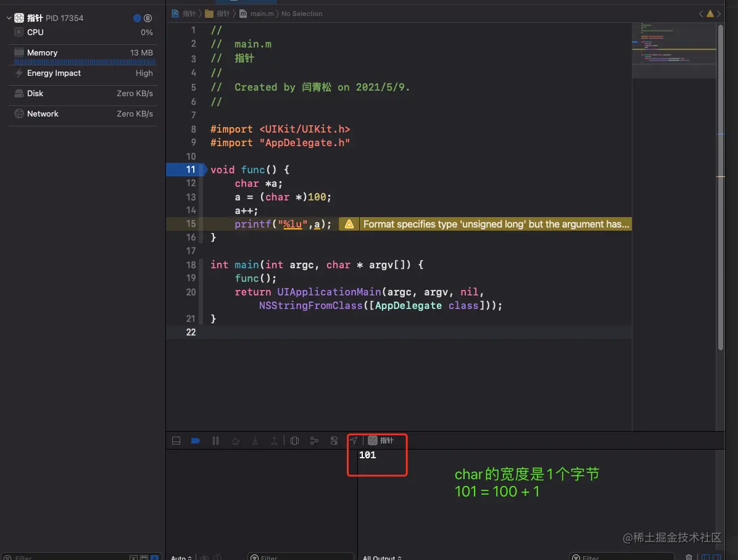Viewport: 738px width, 560px height.
Task: Click the Simulate Location arrow icon
Action: coord(354,440)
